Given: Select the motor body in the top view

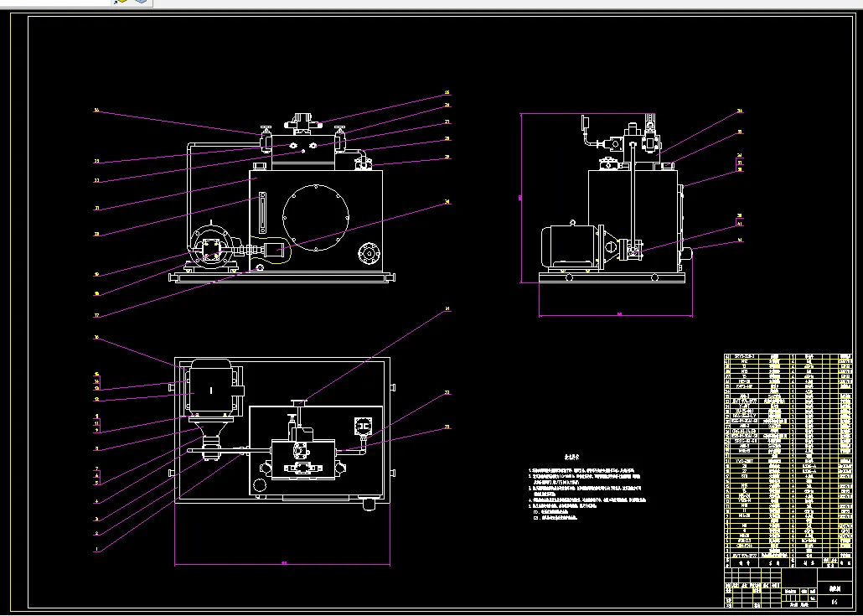Looking at the screenshot, I should point(211,390).
